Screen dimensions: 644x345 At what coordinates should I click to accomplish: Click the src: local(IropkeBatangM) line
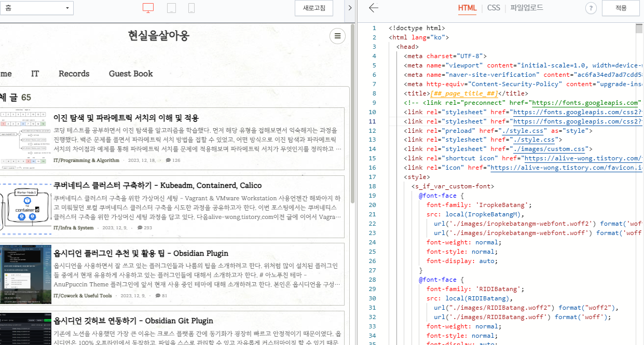475,214
